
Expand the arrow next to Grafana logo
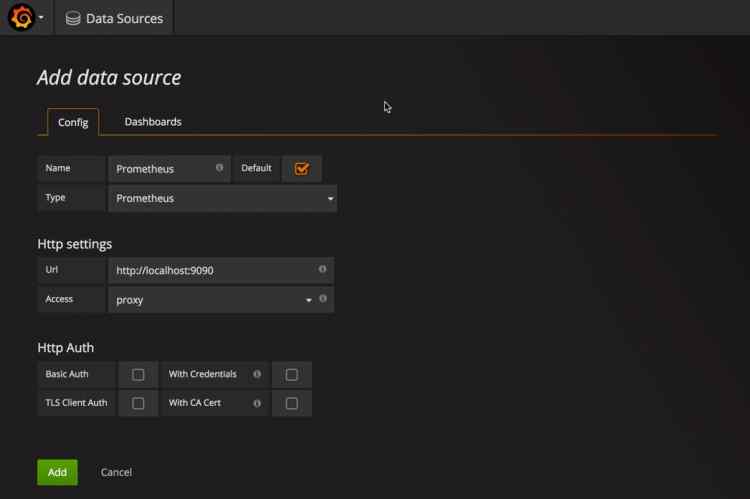point(41,18)
